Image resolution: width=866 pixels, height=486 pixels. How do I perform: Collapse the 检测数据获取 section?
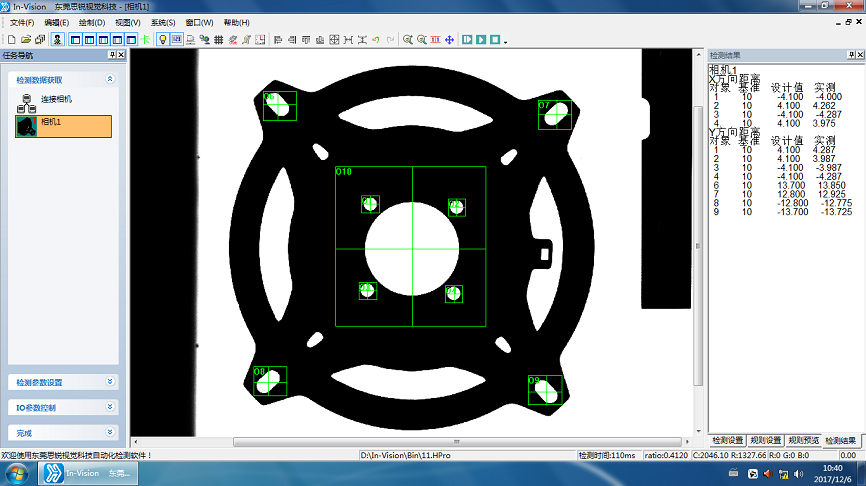coord(109,79)
